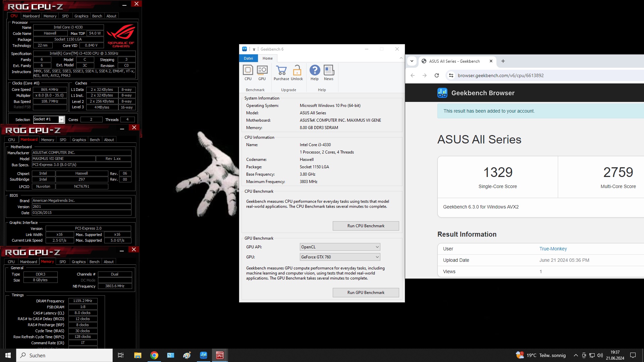The image size is (644, 362).
Task: Open Graphics tab in top CPU-Z window
Action: coord(82,16)
